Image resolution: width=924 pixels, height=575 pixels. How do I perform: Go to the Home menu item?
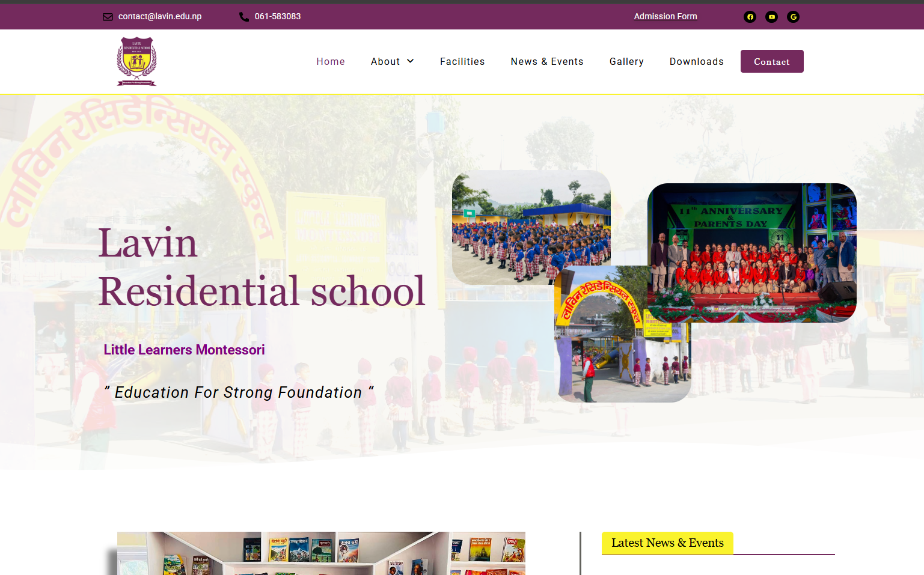click(x=331, y=61)
